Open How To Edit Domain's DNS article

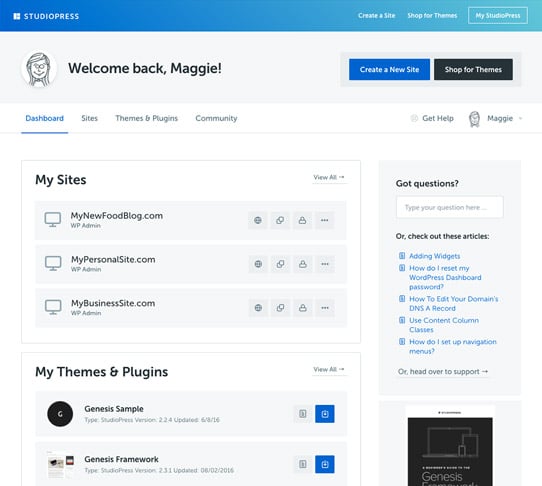(454, 303)
